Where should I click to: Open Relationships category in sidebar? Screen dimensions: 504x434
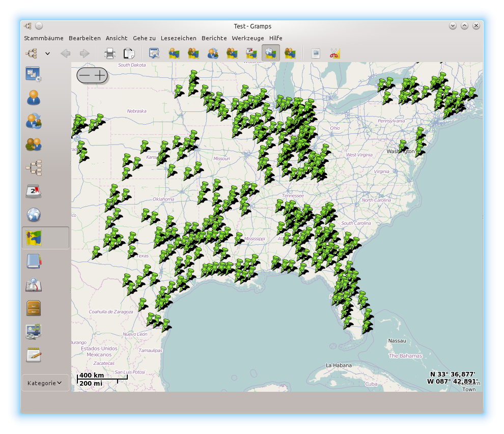click(x=34, y=121)
